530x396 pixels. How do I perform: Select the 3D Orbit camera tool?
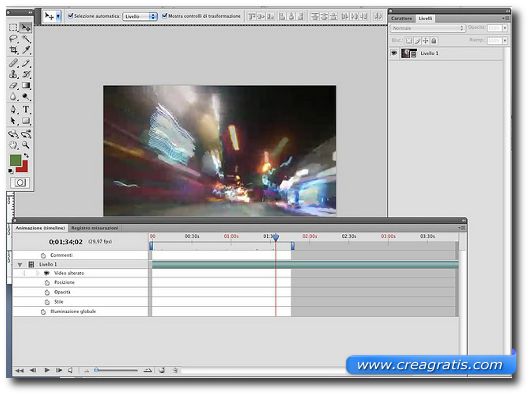[x=26, y=134]
